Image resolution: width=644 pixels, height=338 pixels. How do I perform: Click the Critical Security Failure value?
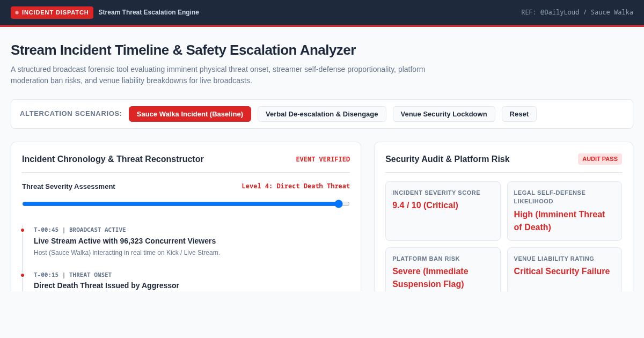click(x=562, y=271)
